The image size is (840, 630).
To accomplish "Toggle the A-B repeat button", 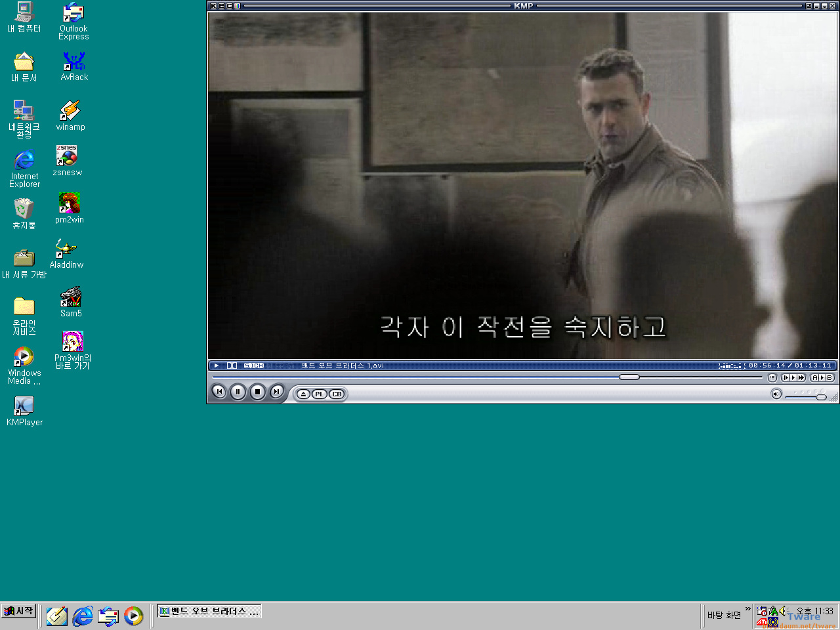I will [x=822, y=377].
